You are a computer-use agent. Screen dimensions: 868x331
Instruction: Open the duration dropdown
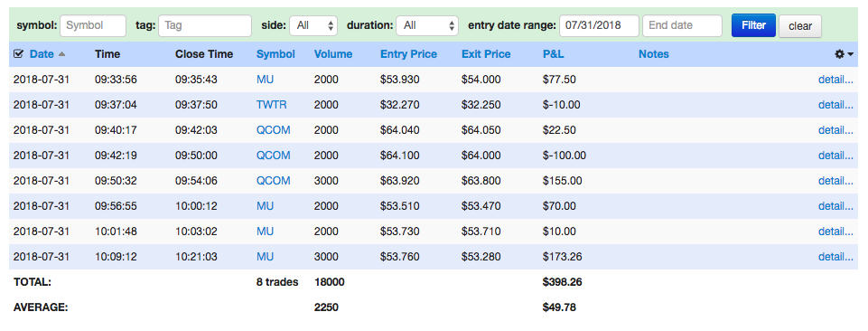[427, 25]
